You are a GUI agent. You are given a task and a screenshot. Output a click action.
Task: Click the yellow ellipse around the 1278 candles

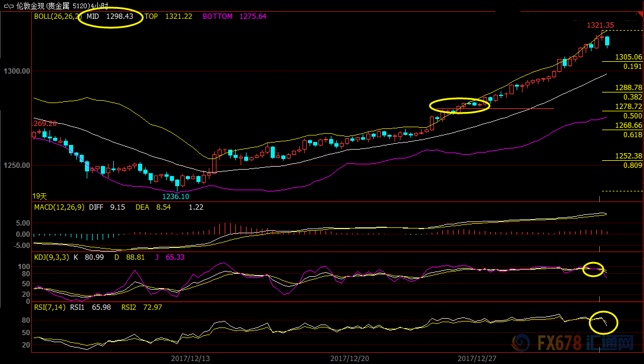point(459,105)
